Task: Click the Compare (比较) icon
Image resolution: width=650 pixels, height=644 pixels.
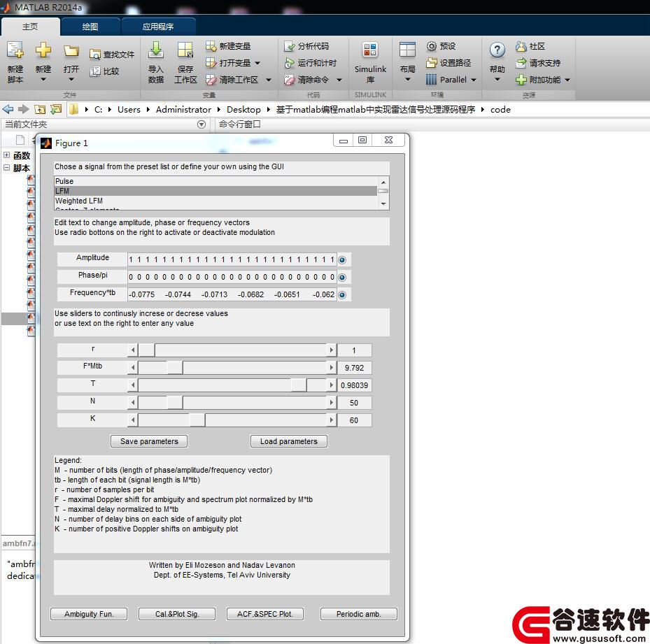Action: click(x=95, y=71)
